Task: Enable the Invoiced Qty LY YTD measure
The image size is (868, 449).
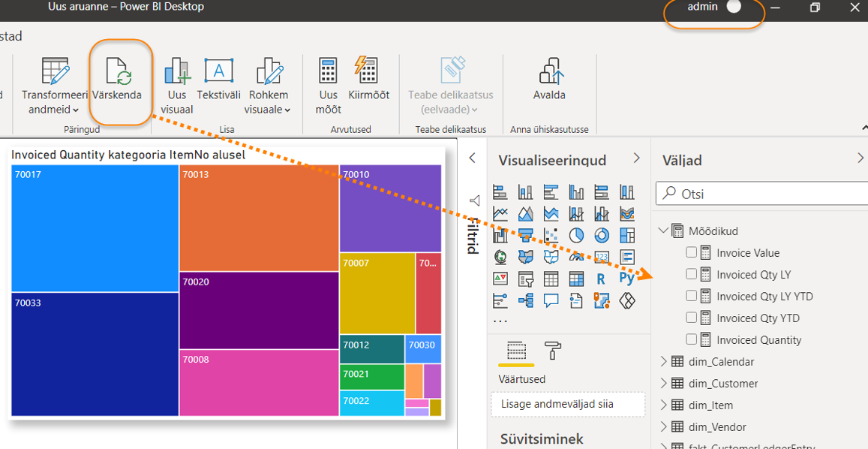Action: pyautogui.click(x=691, y=297)
